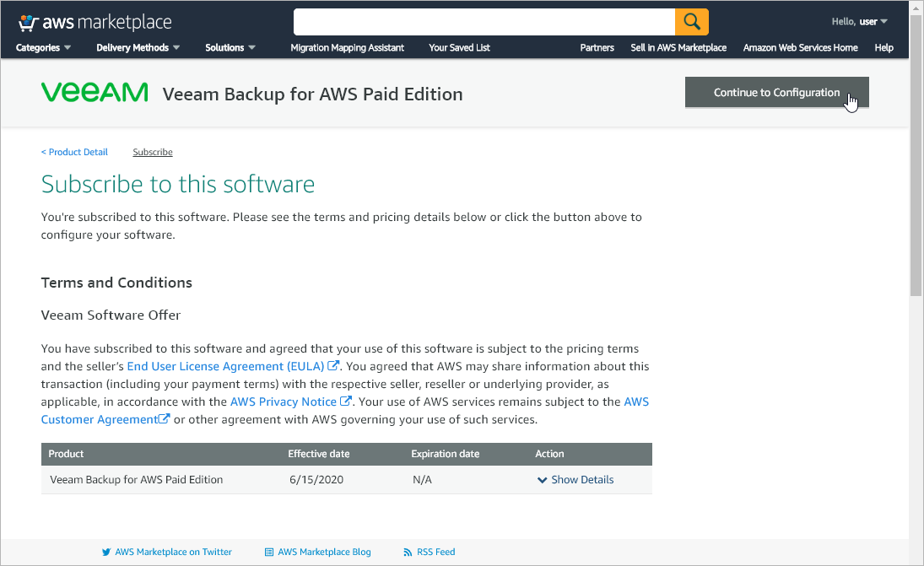The image size is (924, 566).
Task: Open the Delivery Methods dropdown
Action: (138, 48)
